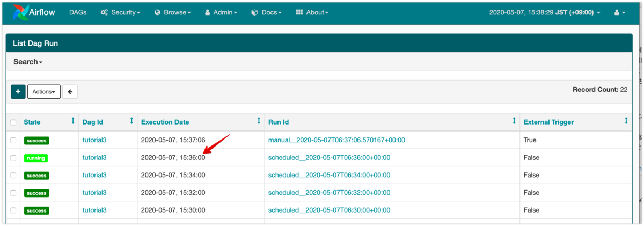Open scheduled__2020-05-07T06:34:00 run id link

(x=329, y=175)
